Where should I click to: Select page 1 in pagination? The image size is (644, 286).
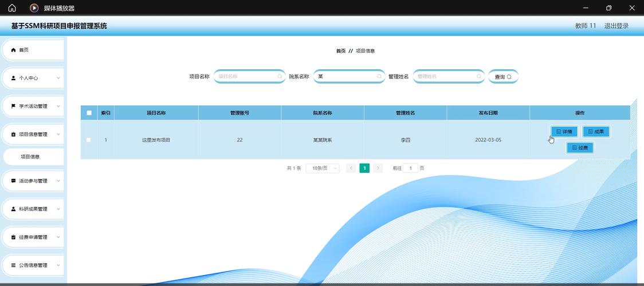point(364,168)
